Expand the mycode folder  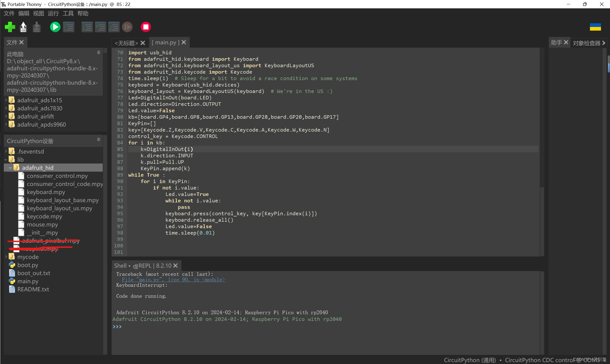coord(6,257)
